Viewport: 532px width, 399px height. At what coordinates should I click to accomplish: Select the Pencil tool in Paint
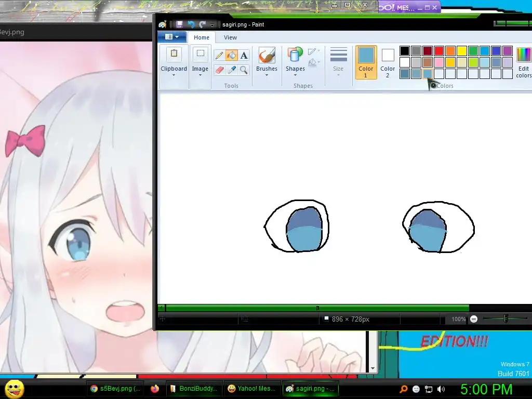[x=219, y=55]
